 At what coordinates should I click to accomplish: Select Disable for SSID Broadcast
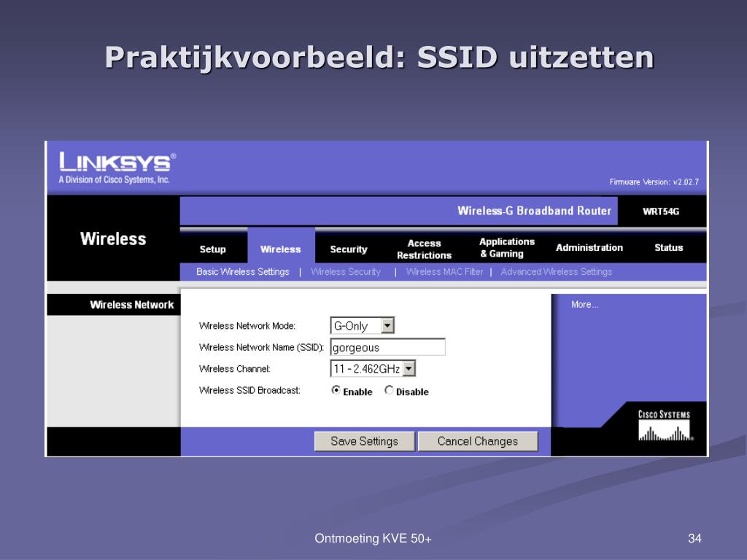click(389, 390)
